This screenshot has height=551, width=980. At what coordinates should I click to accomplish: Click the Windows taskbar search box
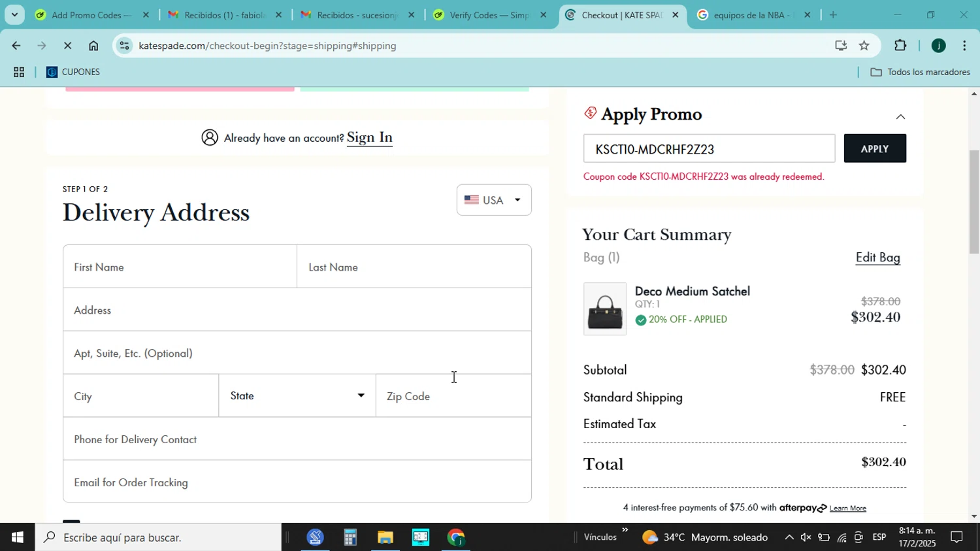pos(158,537)
